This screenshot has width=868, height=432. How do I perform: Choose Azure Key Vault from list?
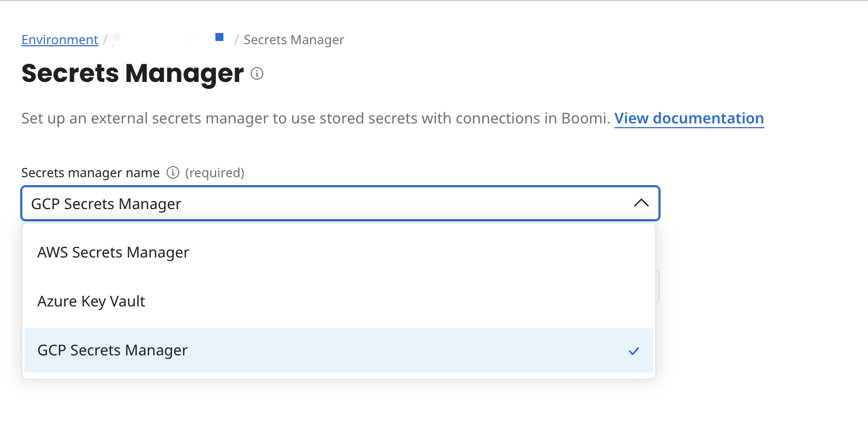[x=91, y=301]
